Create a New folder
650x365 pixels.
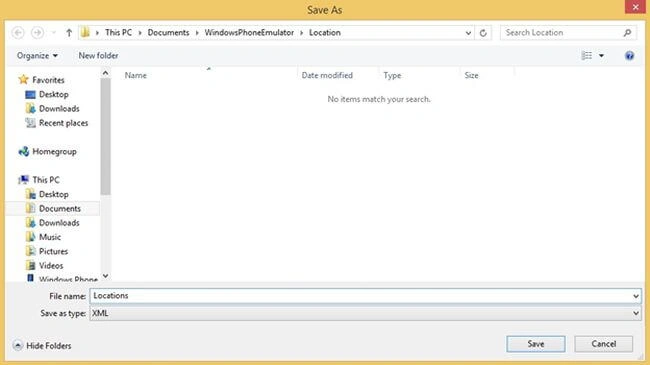click(98, 56)
